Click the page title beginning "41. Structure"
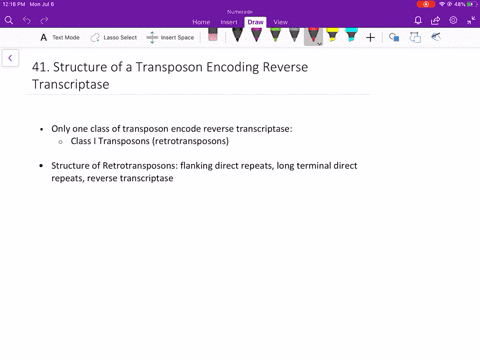 (170, 76)
